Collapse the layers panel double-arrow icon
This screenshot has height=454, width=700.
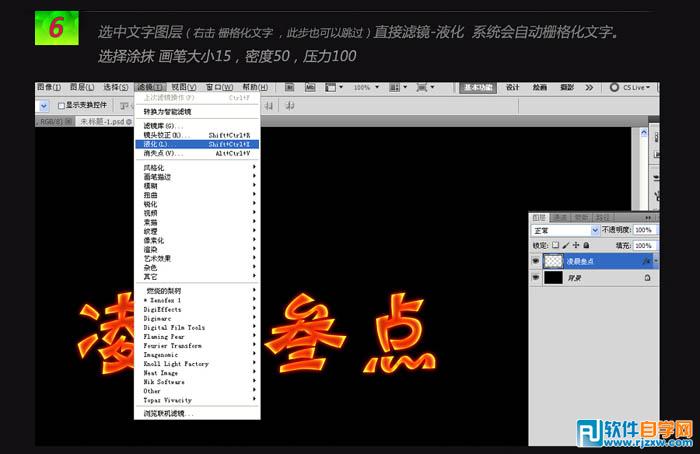(x=648, y=217)
